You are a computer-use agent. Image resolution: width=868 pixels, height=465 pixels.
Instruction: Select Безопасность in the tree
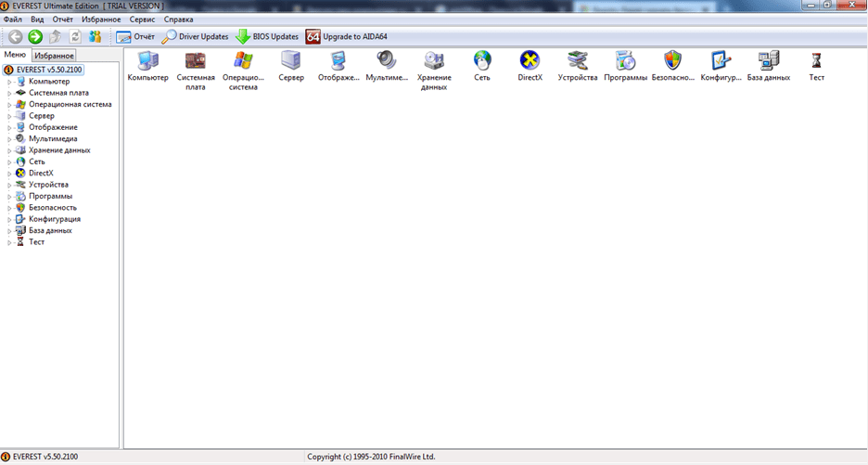point(53,207)
